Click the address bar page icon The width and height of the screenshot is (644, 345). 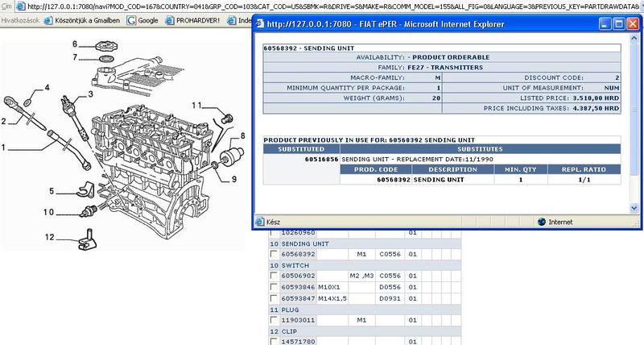tap(21, 6)
